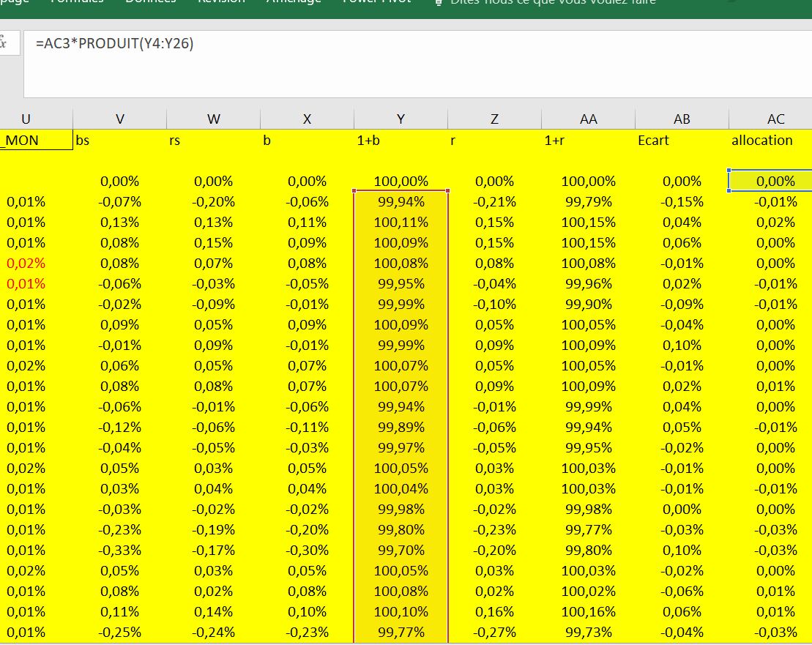Select the -0,19% cell
The image size is (812, 645).
click(213, 529)
